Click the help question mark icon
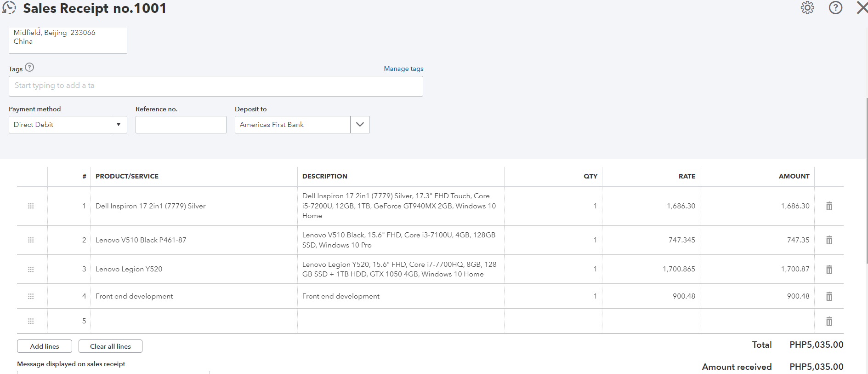The height and width of the screenshot is (374, 868). click(x=835, y=8)
